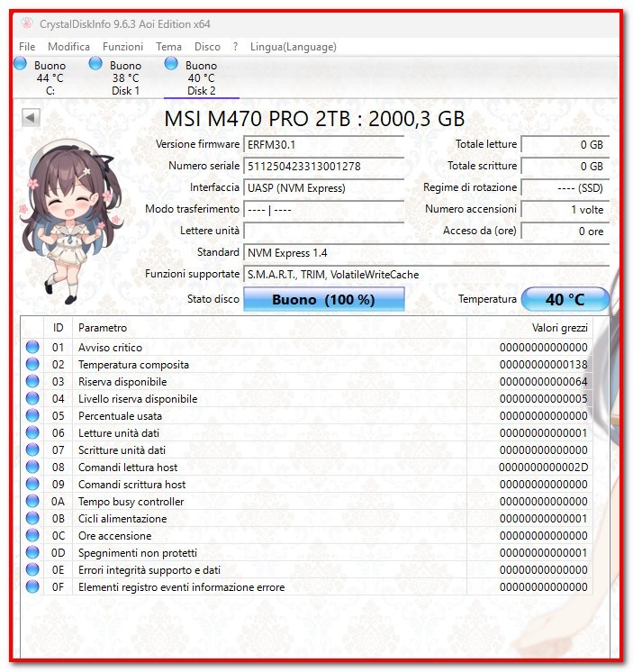Viewport: 633px width, 672px height.
Task: Click status orb of Livello riserva disponibile row
Action: 32,398
